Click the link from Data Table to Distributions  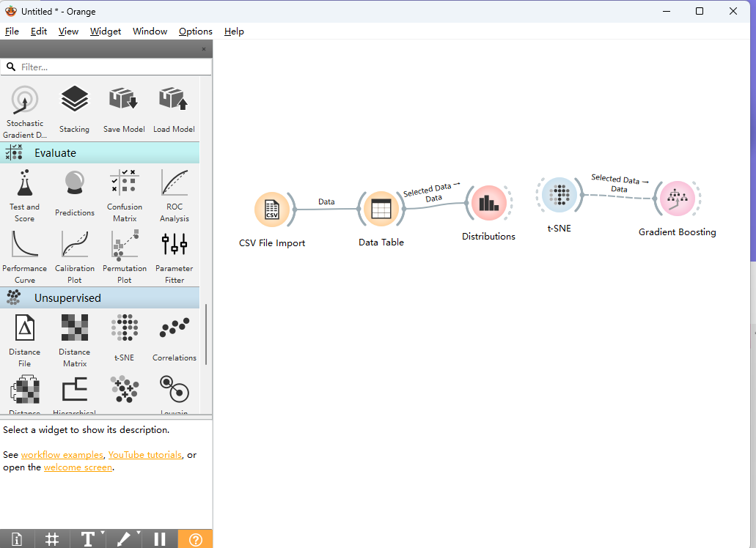click(435, 206)
